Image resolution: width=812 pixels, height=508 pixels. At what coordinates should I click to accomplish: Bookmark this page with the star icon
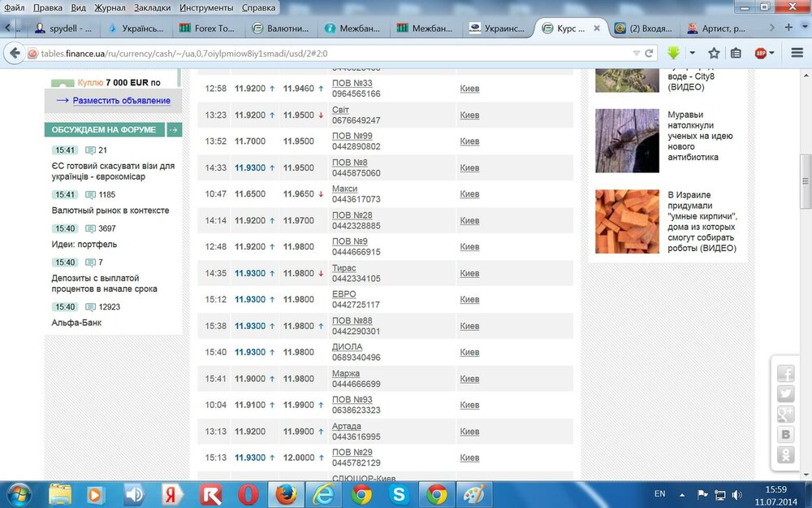[x=714, y=53]
